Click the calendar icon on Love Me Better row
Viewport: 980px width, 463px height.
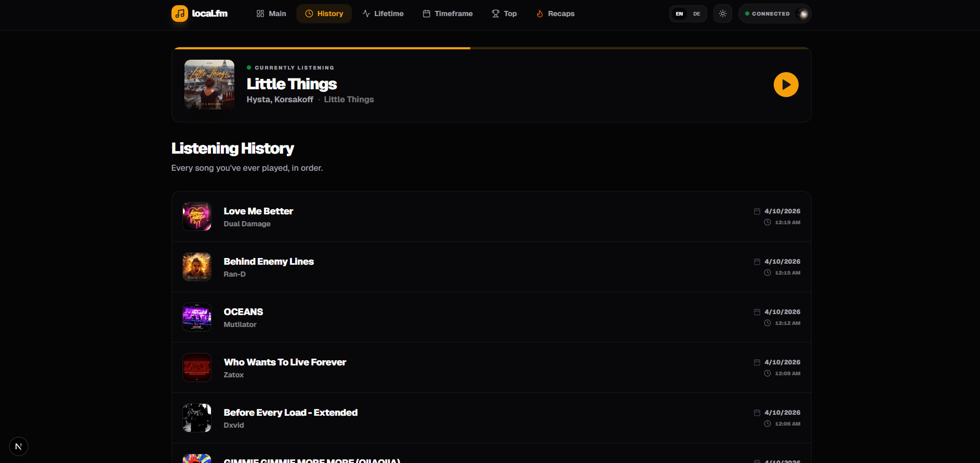click(x=757, y=211)
